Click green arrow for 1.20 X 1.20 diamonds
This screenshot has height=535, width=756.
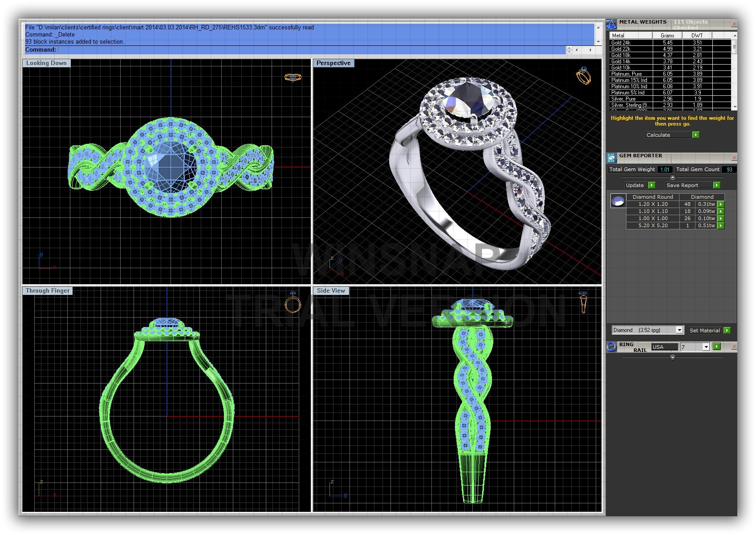[721, 204]
